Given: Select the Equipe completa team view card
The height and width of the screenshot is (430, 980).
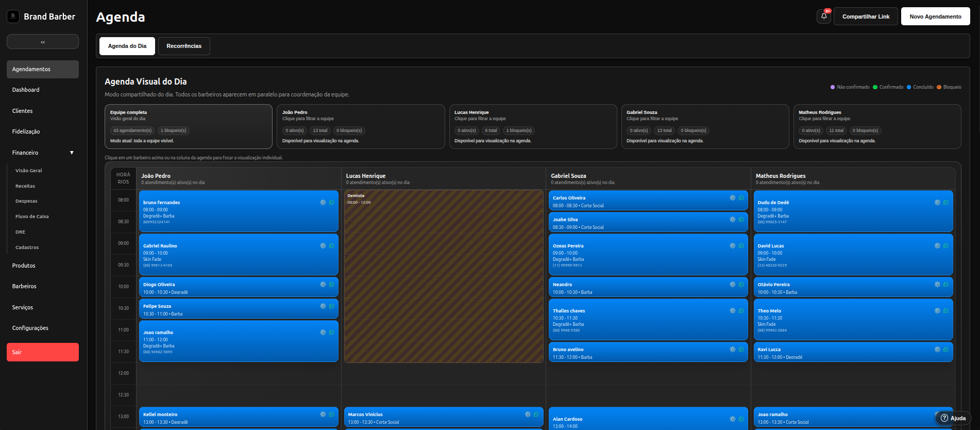Looking at the screenshot, I should [x=189, y=127].
